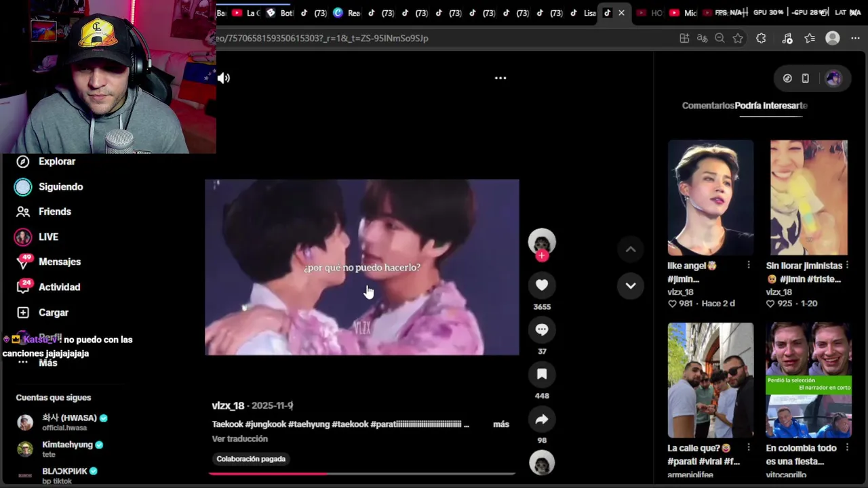Save the video with the bookmark icon
Screen dimensions: 868x488
pos(542,374)
